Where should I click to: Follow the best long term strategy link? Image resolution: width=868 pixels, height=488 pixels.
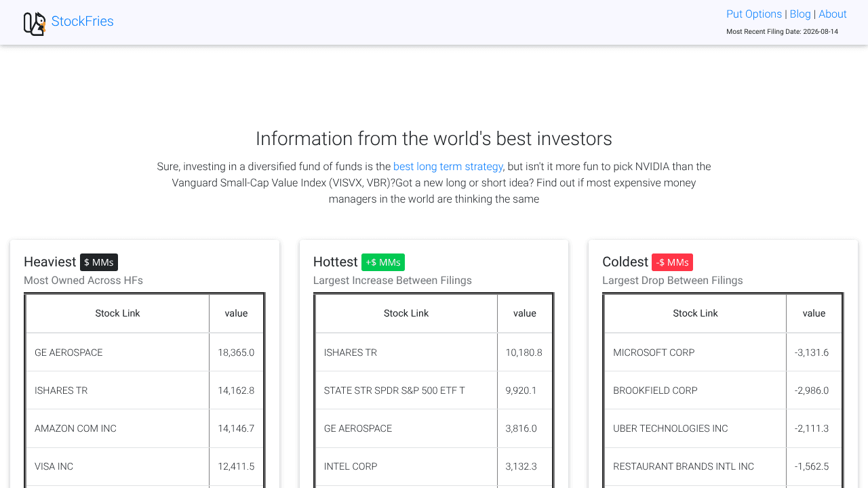(x=448, y=166)
